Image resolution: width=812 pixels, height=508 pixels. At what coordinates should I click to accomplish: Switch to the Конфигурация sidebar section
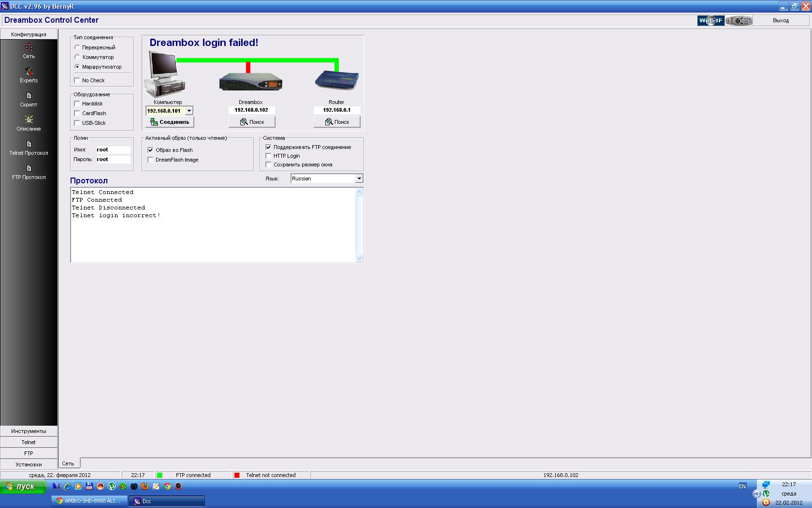click(29, 34)
